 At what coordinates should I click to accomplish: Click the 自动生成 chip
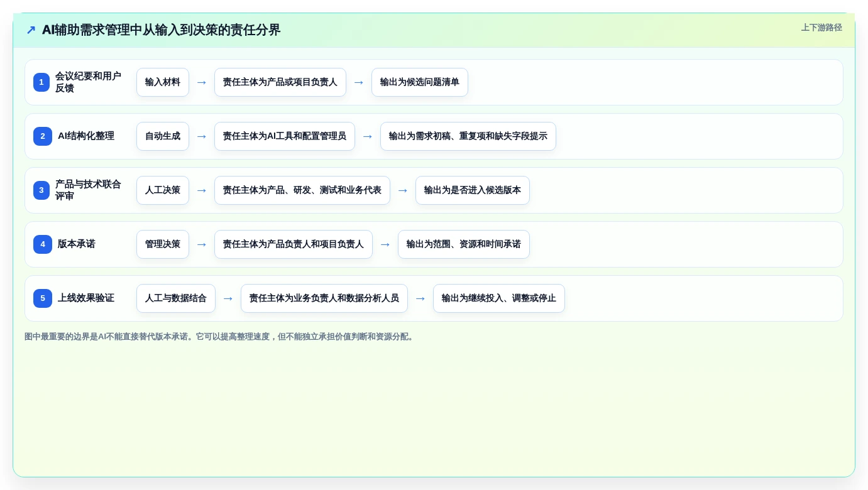click(163, 136)
